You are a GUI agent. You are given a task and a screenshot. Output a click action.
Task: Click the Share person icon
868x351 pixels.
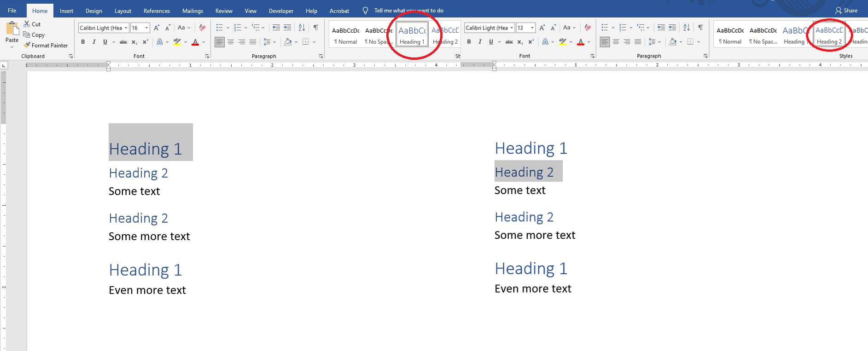pyautogui.click(x=839, y=11)
